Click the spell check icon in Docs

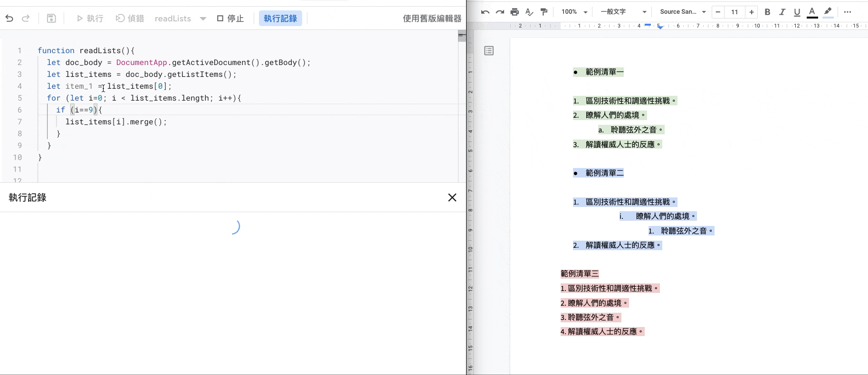529,12
